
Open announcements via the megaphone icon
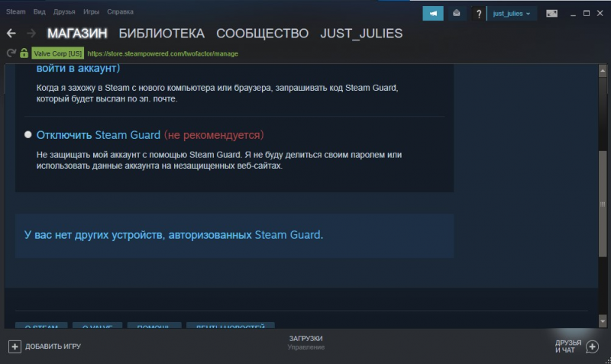(433, 13)
